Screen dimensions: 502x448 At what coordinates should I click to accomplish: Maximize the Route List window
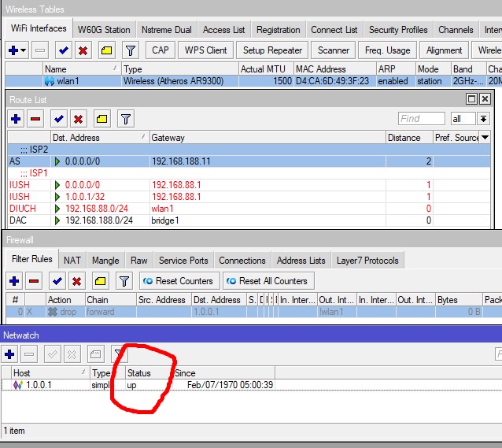pyautogui.click(x=471, y=98)
